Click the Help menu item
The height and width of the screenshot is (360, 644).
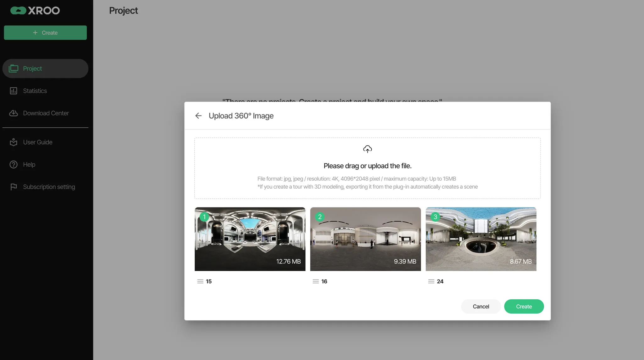29,164
